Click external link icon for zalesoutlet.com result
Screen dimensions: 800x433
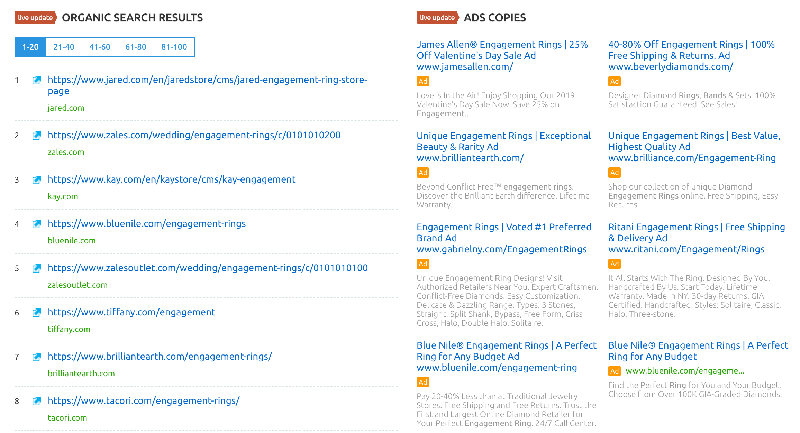tap(37, 269)
